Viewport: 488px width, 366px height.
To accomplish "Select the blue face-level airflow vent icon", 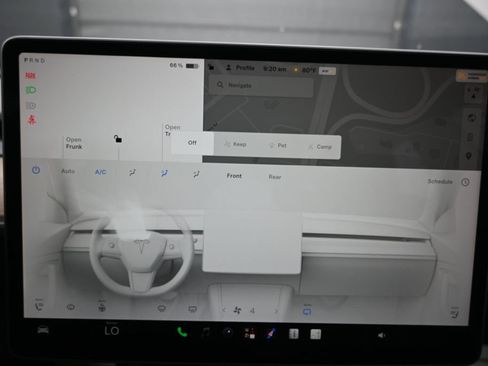I will tap(164, 173).
